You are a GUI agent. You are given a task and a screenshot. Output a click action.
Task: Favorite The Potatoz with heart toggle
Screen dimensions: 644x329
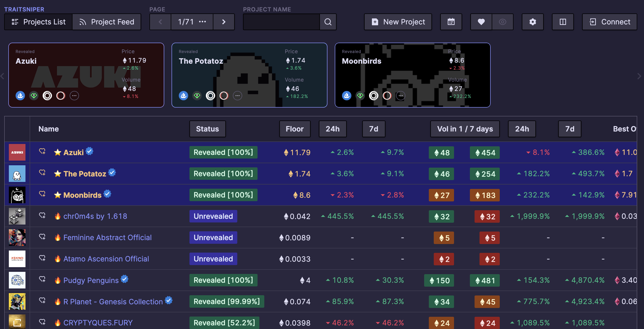42,173
